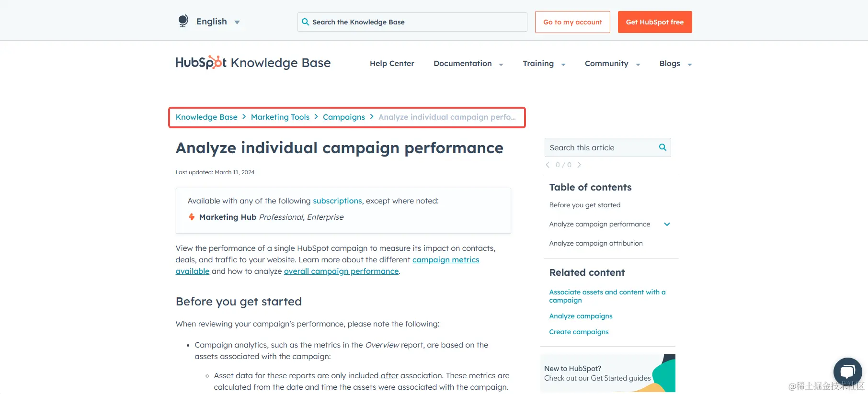Open the Blogs dropdown menu
This screenshot has height=394, width=868.
[x=675, y=64]
